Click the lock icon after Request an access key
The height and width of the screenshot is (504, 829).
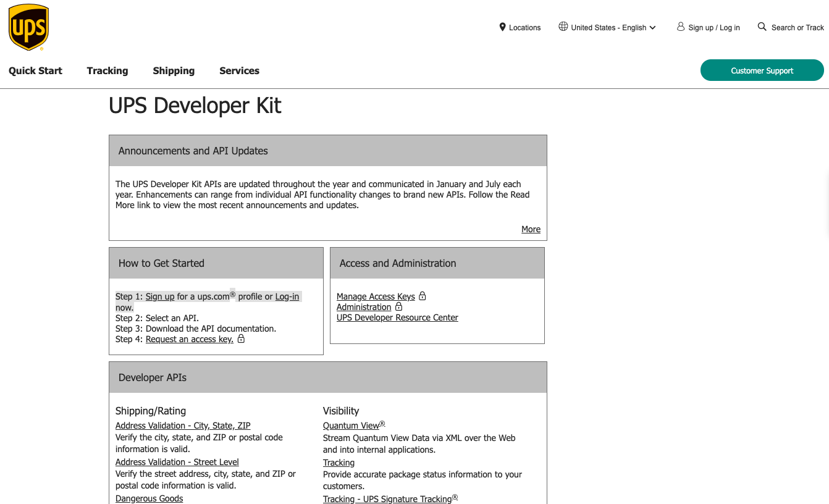tap(241, 338)
